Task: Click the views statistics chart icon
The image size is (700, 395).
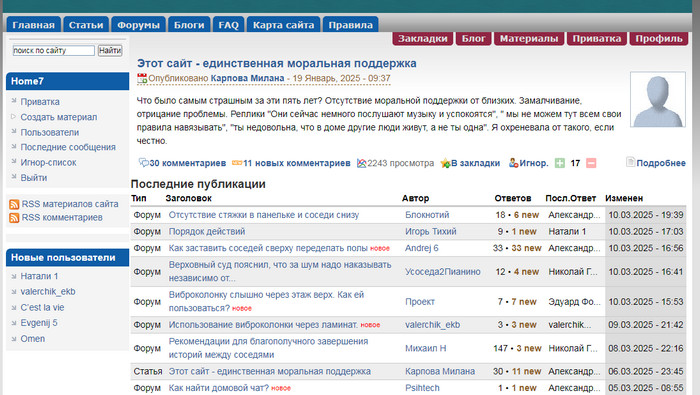Action: (x=362, y=163)
